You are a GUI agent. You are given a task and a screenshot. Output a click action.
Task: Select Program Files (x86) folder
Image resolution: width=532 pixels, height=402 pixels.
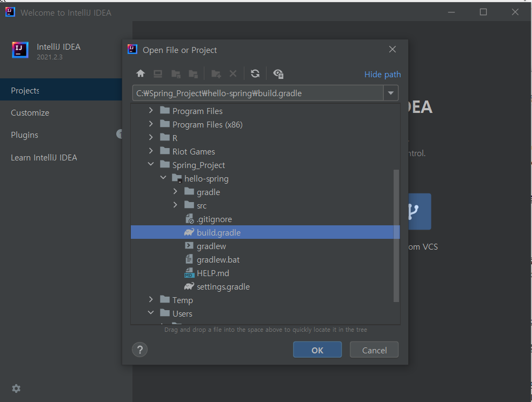(265, 124)
